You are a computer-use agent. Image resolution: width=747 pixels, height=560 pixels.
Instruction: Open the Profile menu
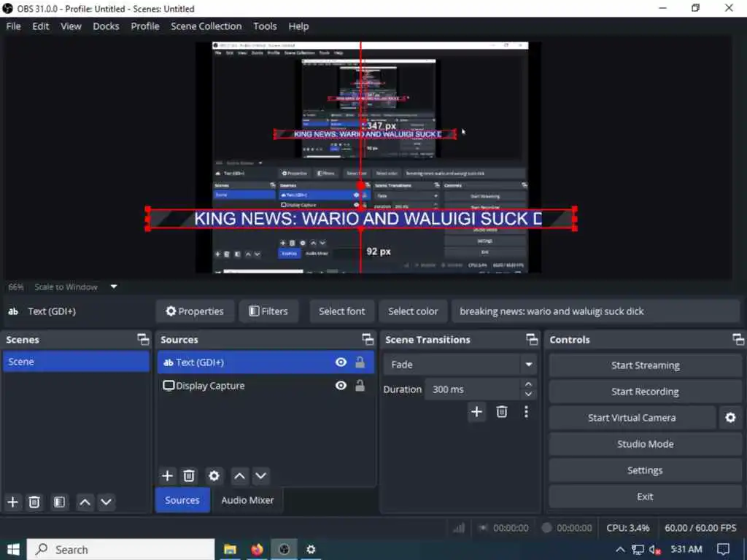[x=145, y=26]
